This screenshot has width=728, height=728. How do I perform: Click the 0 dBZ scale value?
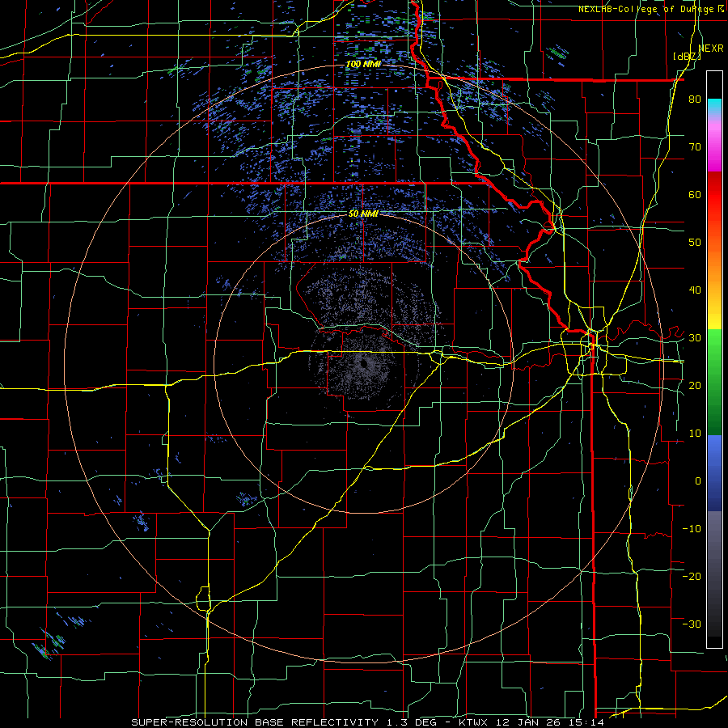[698, 481]
